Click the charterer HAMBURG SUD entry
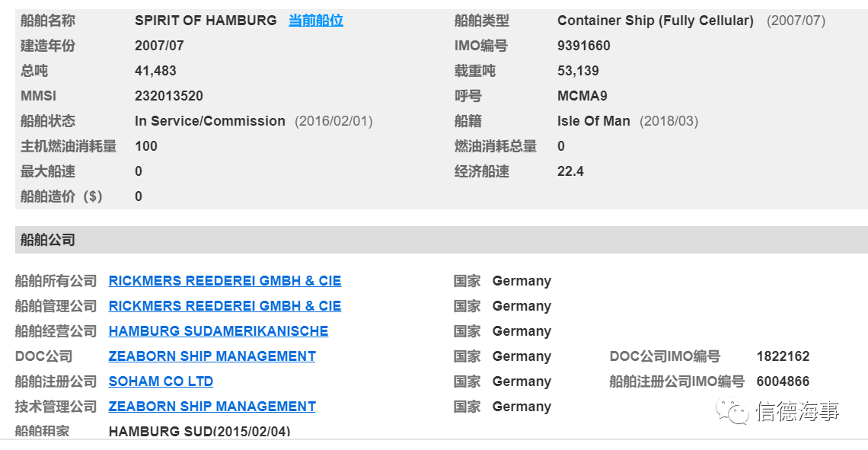The image size is (868, 450). point(199,431)
